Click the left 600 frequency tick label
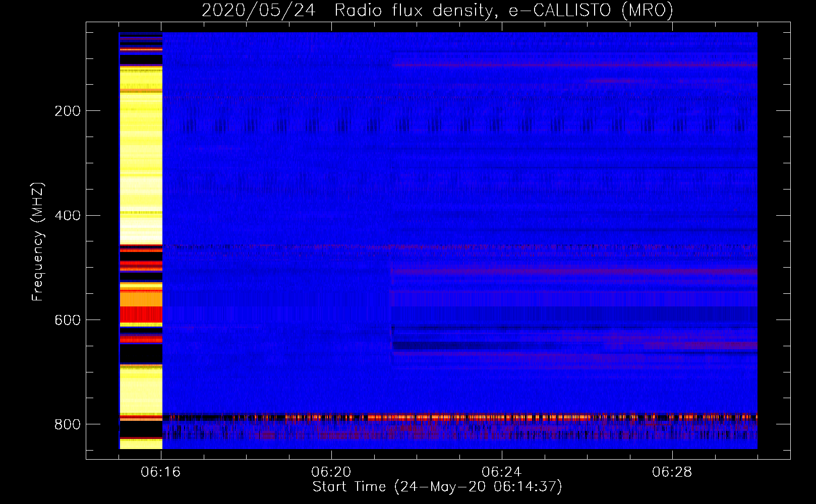 point(67,320)
